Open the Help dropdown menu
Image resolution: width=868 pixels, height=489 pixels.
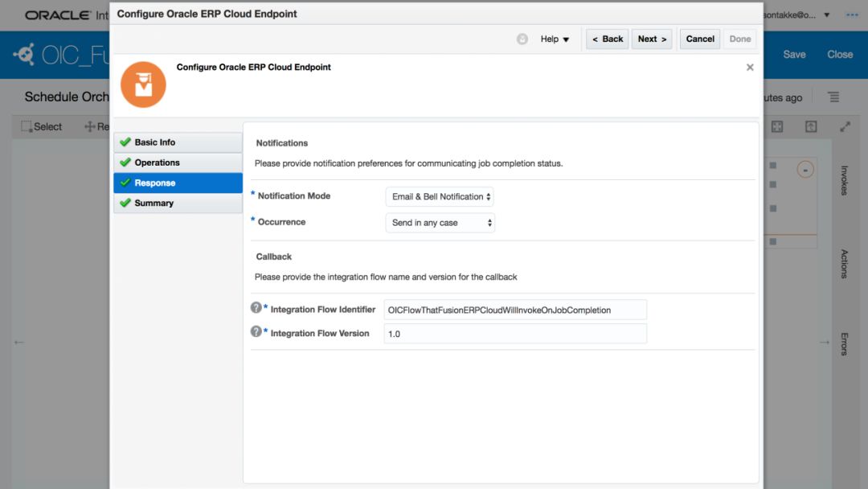pos(555,39)
